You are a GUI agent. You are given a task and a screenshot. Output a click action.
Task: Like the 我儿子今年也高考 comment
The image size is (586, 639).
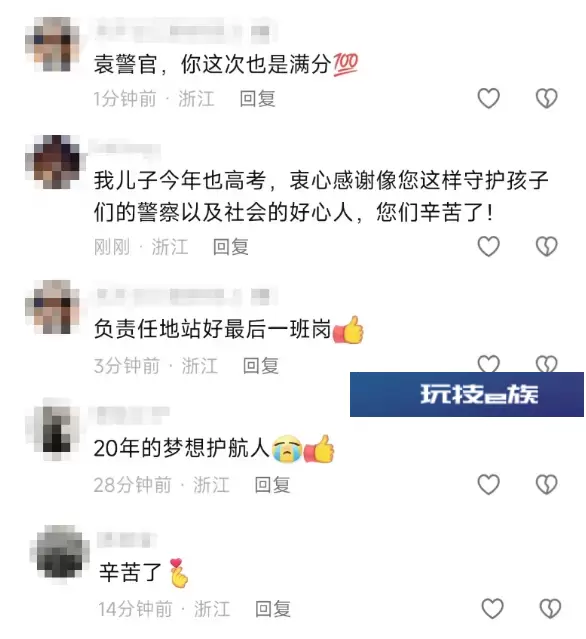pos(488,247)
